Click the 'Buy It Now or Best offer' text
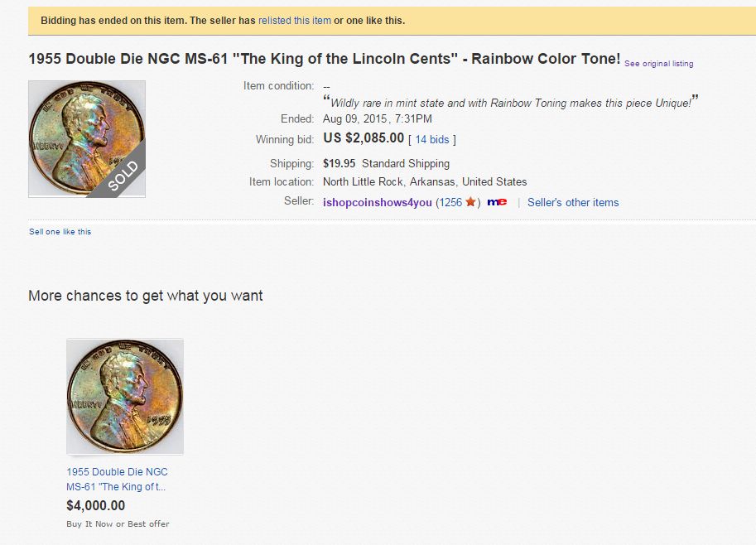 (118, 523)
